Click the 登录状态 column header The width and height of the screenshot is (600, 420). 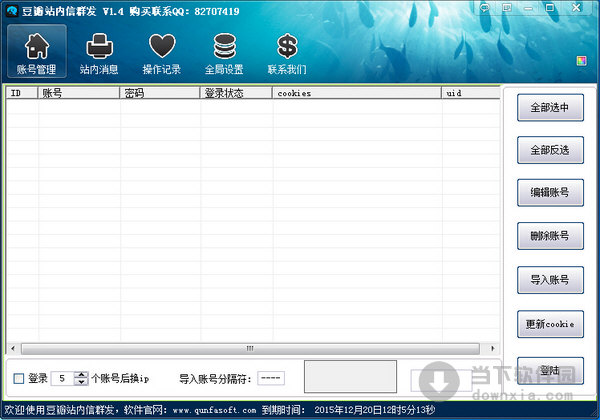tap(236, 93)
